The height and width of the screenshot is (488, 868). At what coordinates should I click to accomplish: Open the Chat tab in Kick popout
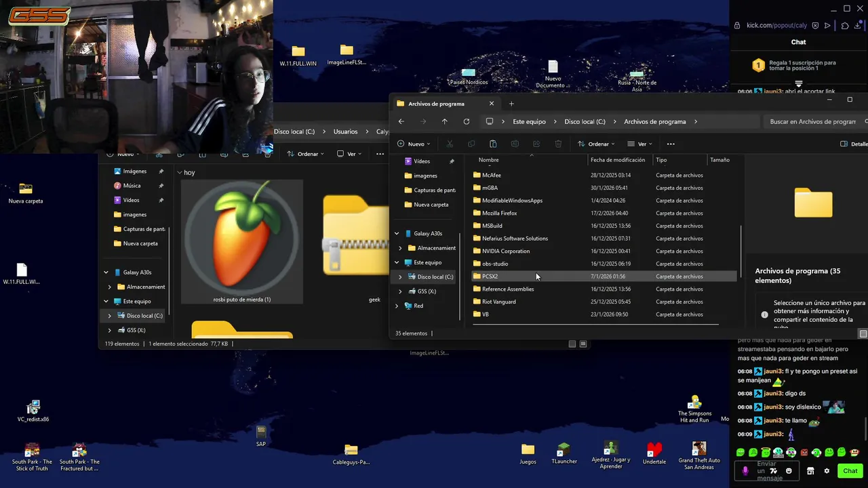pyautogui.click(x=798, y=42)
